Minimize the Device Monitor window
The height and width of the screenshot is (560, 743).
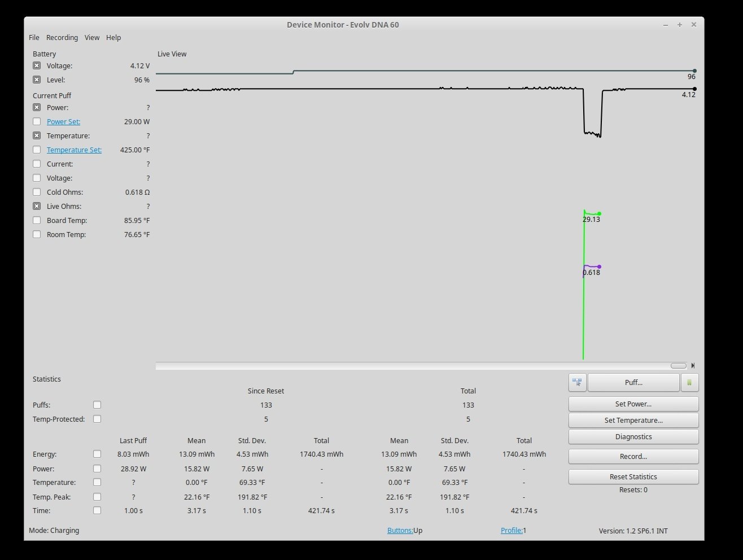click(x=666, y=25)
